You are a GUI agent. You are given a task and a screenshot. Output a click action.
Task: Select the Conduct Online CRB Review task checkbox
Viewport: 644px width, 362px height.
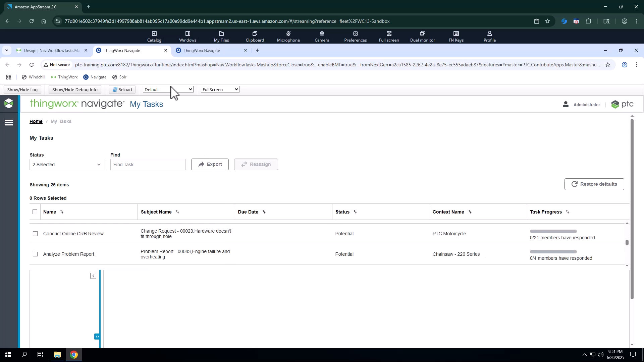(x=35, y=234)
